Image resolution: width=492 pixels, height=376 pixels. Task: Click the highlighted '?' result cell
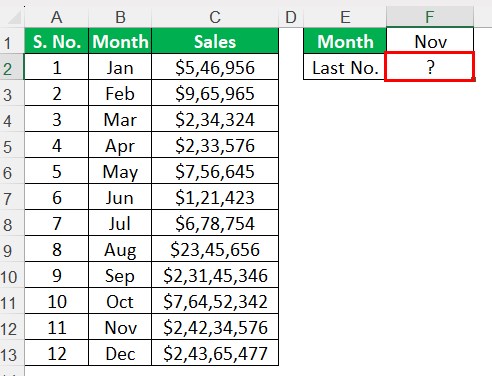point(430,67)
